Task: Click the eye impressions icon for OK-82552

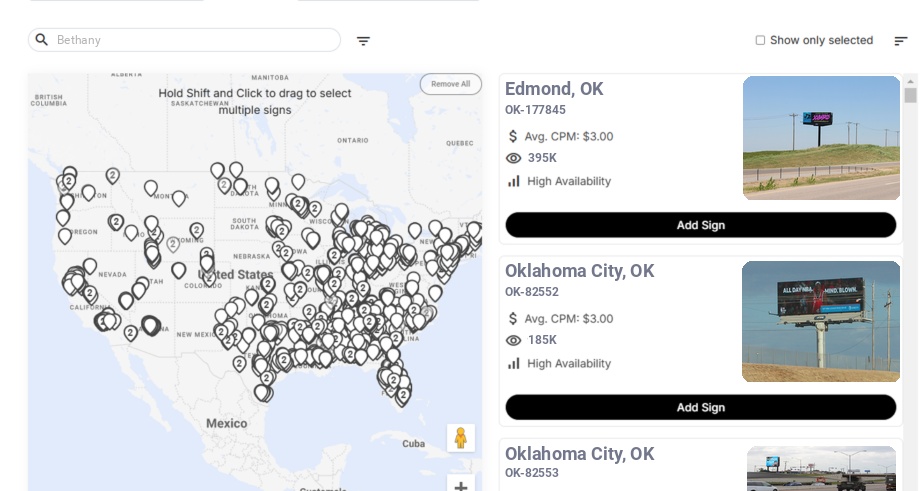Action: coord(514,340)
